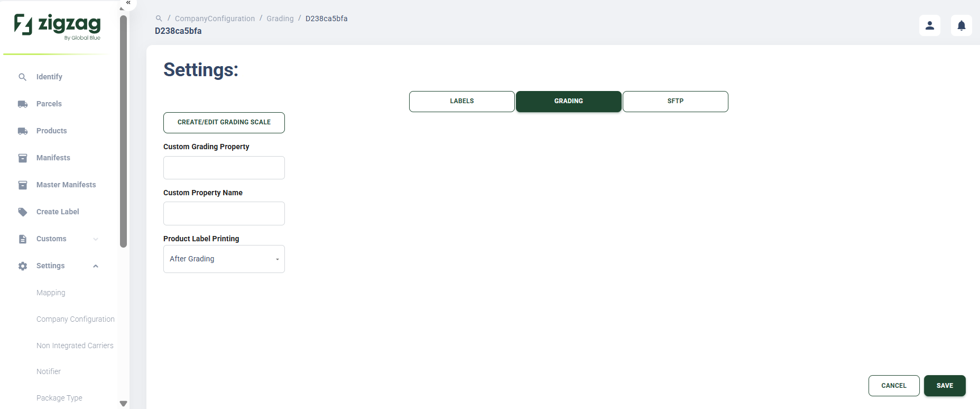Open Company Configuration settings
The width and height of the screenshot is (980, 409).
pos(76,319)
